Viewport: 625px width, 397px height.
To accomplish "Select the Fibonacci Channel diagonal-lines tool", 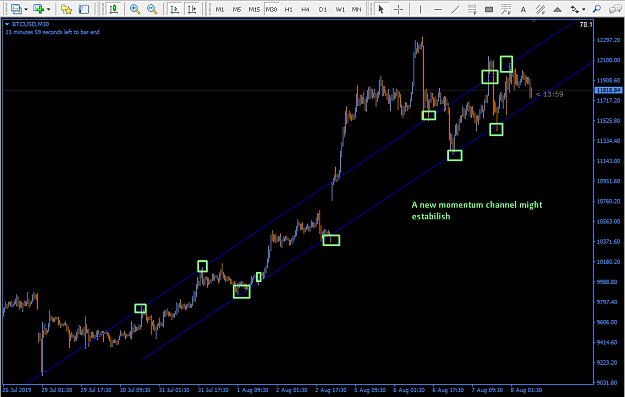I will [x=540, y=9].
